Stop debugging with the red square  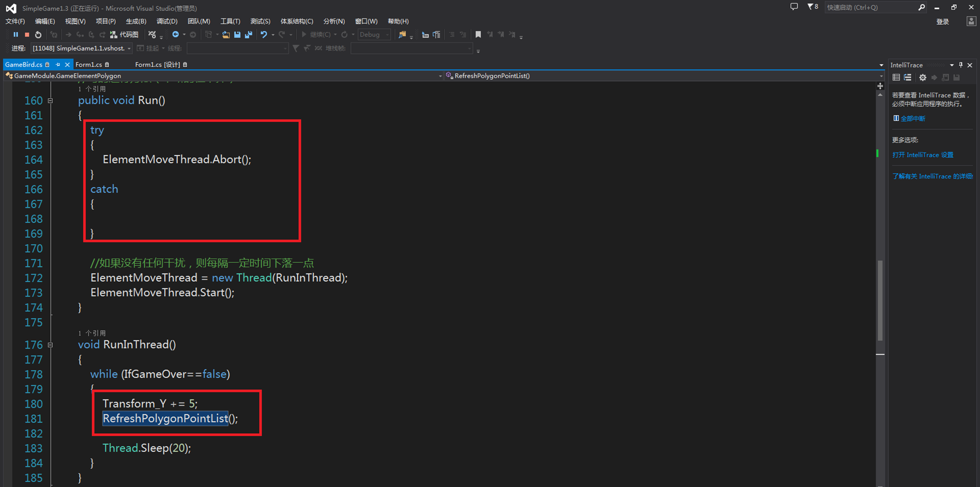[27, 35]
